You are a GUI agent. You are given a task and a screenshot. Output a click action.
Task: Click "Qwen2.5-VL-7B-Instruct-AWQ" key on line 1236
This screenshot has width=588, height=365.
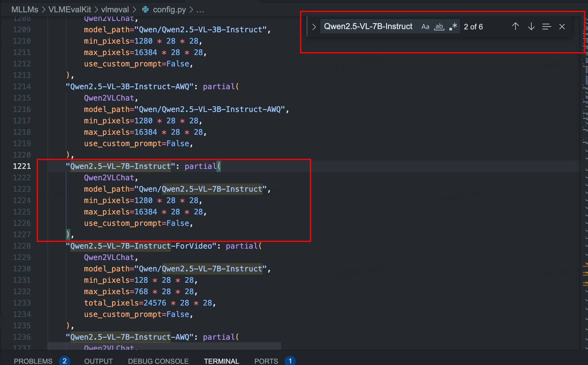point(129,337)
